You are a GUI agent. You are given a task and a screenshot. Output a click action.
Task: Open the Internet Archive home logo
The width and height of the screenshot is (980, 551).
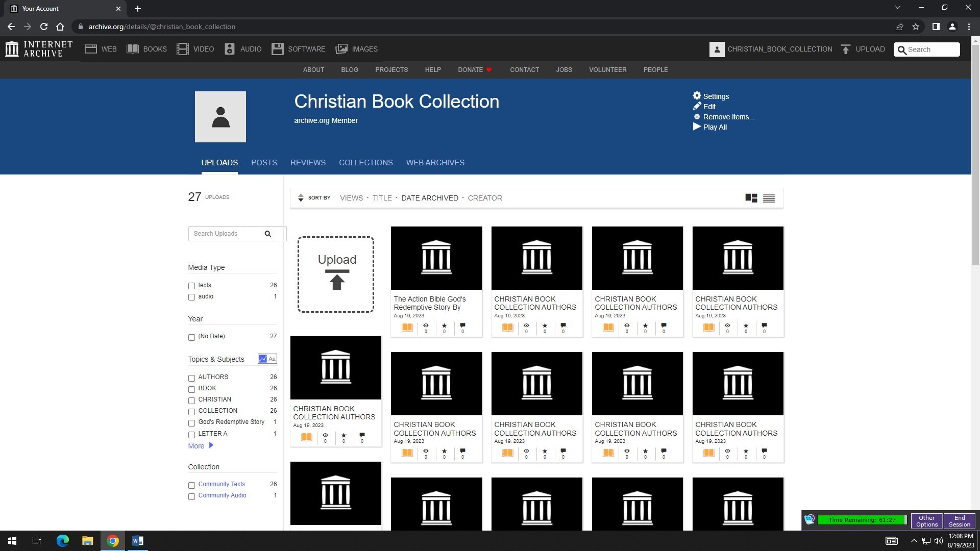[x=39, y=49]
